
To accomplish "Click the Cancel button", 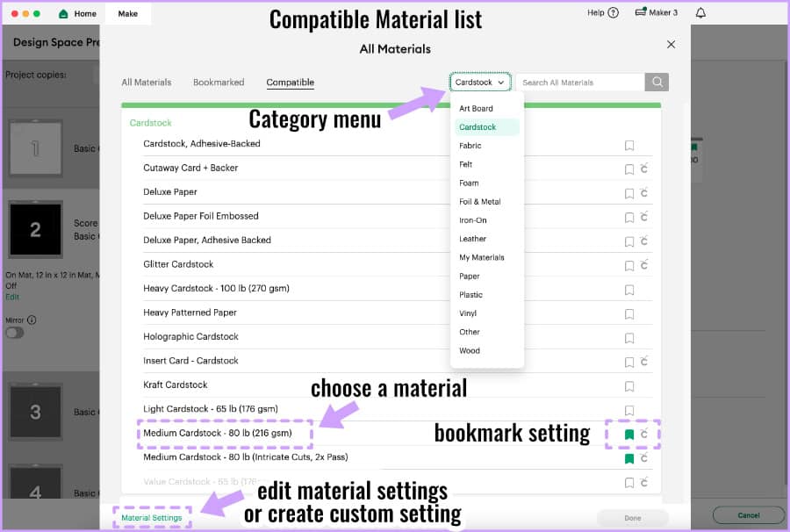I will 748,515.
